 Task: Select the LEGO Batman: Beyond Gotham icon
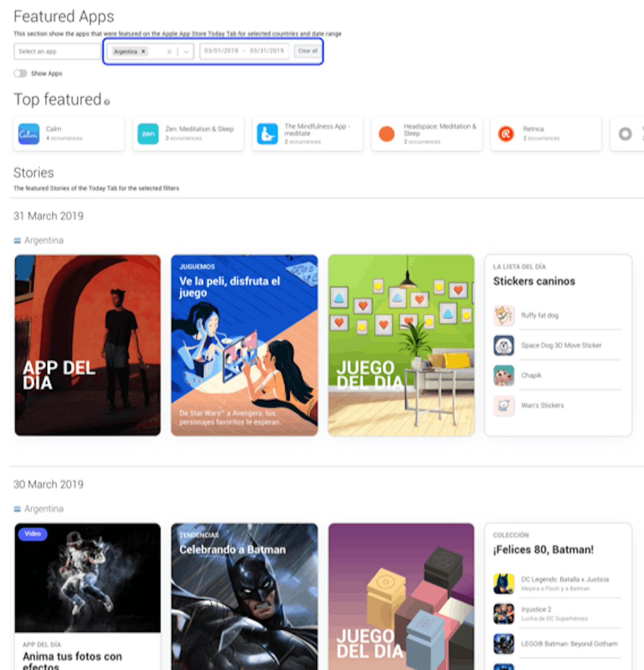(503, 644)
